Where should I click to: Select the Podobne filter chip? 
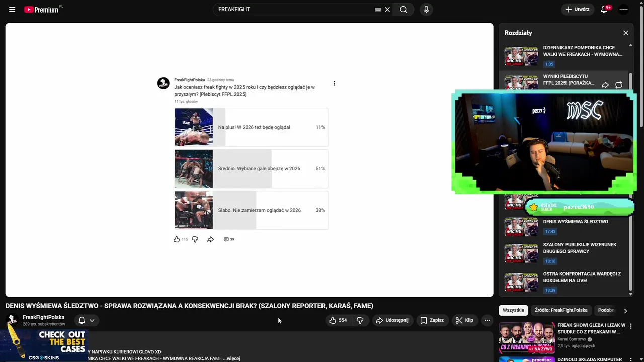[606, 310]
